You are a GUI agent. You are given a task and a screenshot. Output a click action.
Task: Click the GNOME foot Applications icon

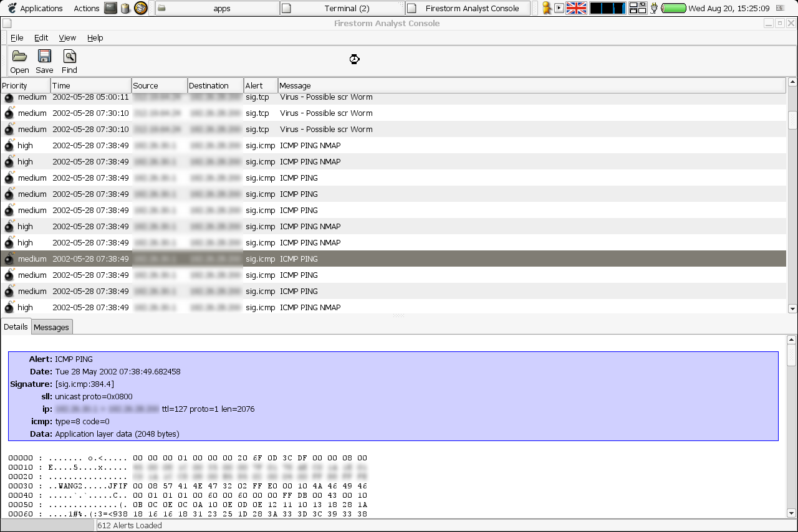coord(12,8)
